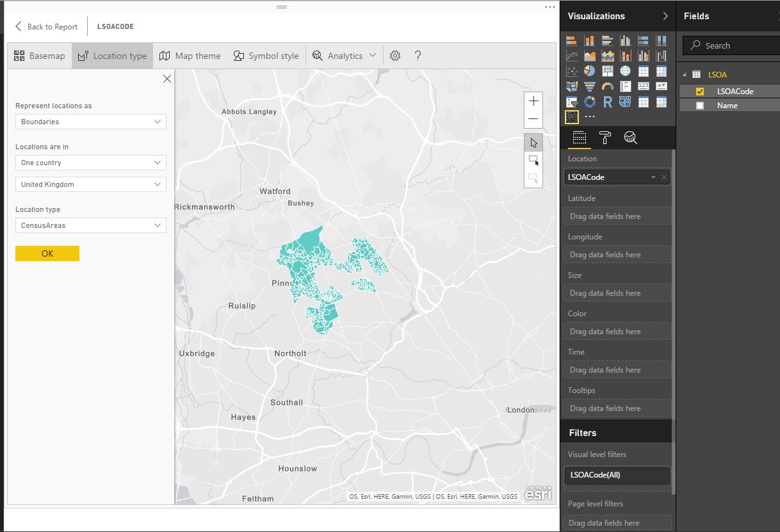The image size is (780, 532).
Task: Choose the Clustered bar chart visual
Action: (608, 40)
